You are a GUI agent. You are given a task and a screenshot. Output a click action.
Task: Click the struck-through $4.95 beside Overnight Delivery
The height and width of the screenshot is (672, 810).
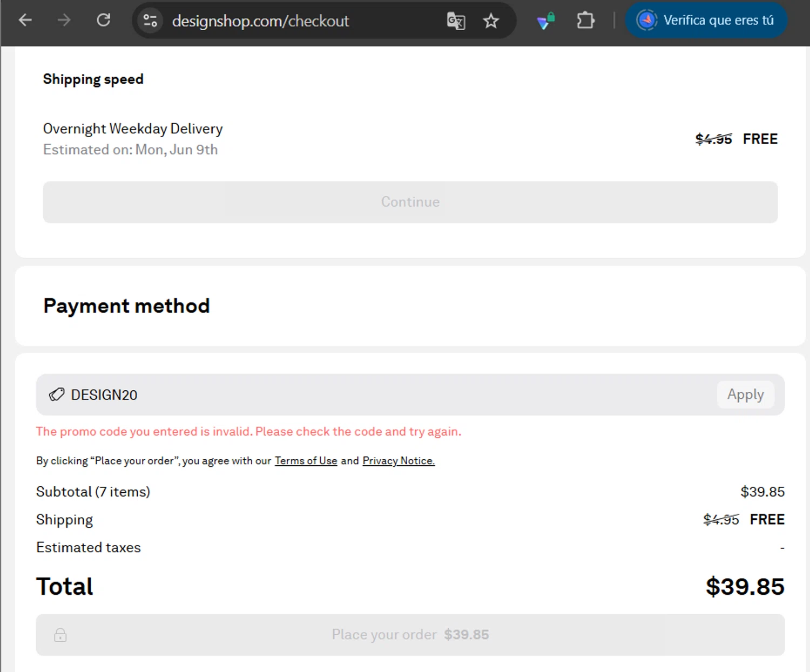pyautogui.click(x=713, y=139)
